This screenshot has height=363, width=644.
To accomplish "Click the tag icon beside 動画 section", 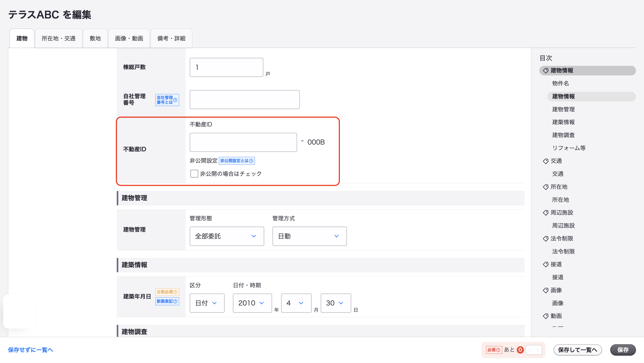I will [x=546, y=316].
